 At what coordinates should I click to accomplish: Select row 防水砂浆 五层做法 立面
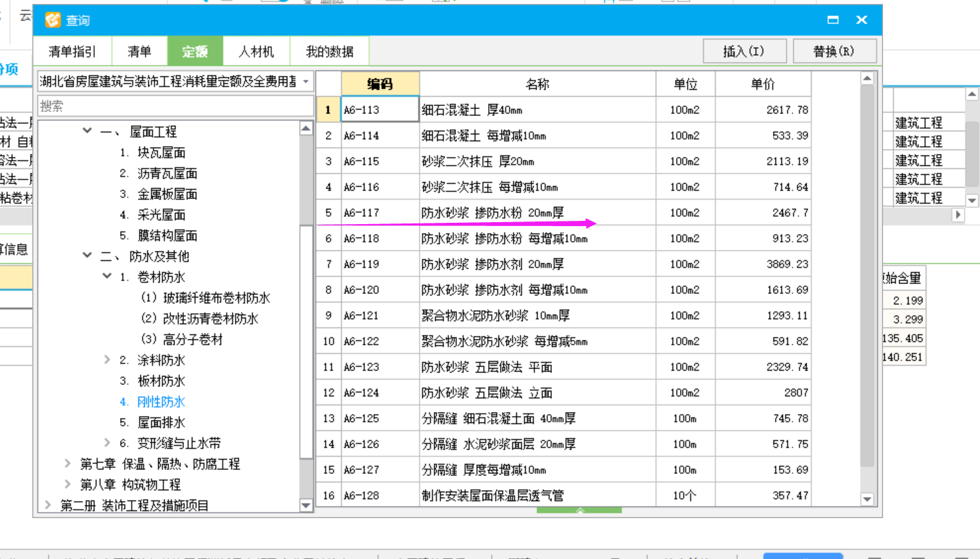pos(564,392)
